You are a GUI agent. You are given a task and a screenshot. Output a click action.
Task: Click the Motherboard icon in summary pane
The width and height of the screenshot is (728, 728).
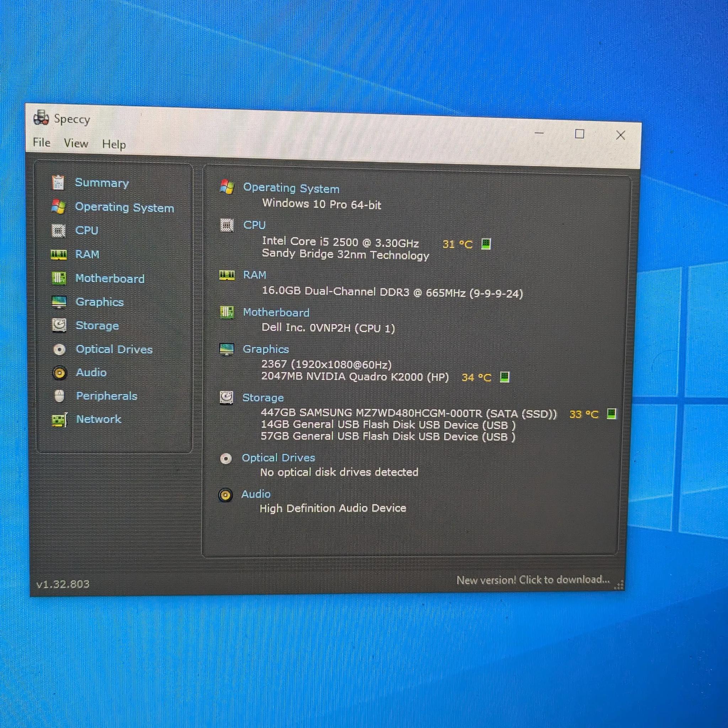coord(226,312)
